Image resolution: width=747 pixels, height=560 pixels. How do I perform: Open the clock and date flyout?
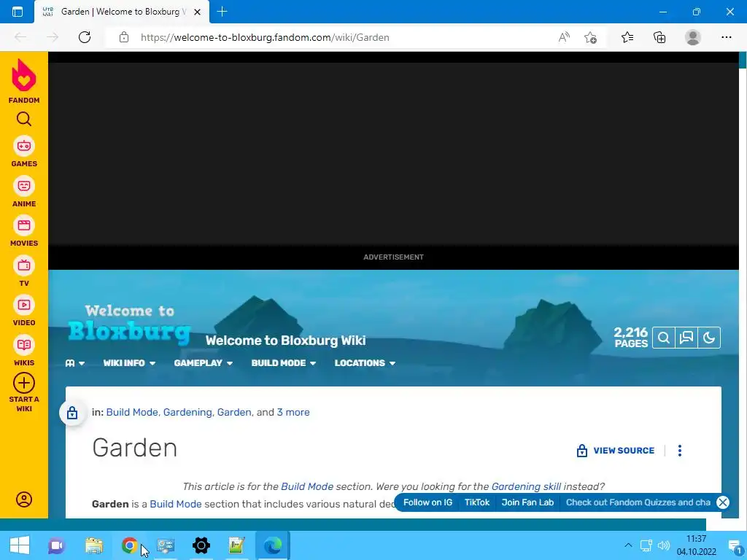coord(697,545)
